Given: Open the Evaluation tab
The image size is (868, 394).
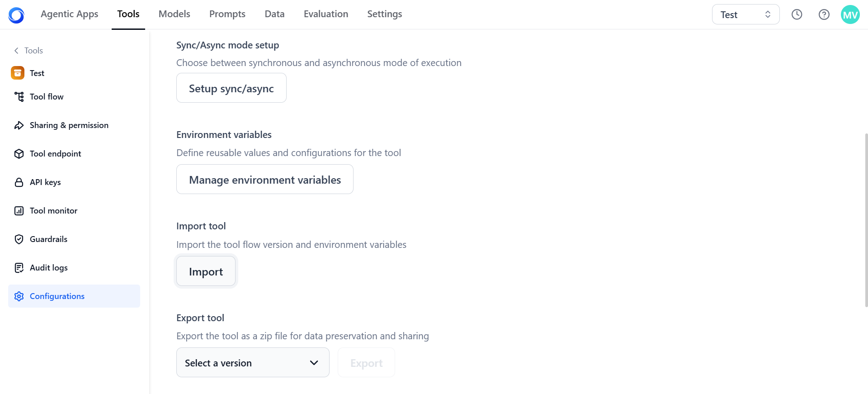Looking at the screenshot, I should [326, 14].
